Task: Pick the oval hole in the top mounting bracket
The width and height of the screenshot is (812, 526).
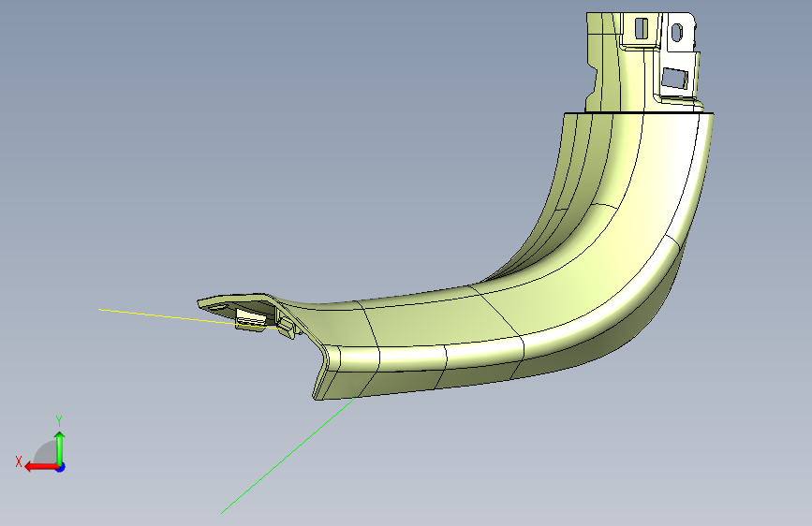Action: (676, 33)
